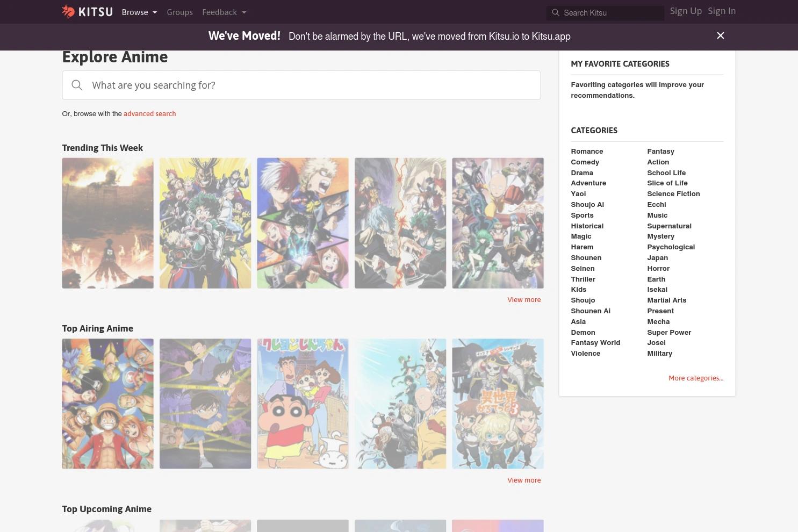This screenshot has width=798, height=532.
Task: Open the Isekai Quartet 3 poster thumbnail
Action: [x=498, y=404]
